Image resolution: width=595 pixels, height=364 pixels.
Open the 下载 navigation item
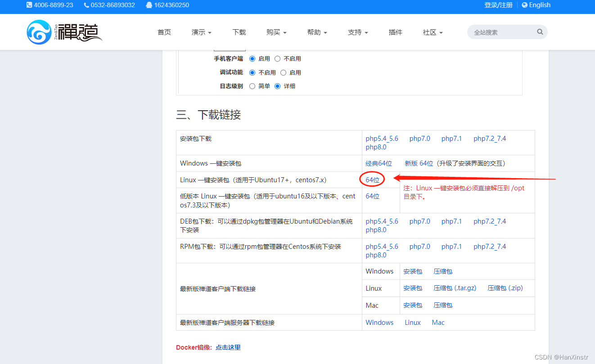(x=239, y=32)
